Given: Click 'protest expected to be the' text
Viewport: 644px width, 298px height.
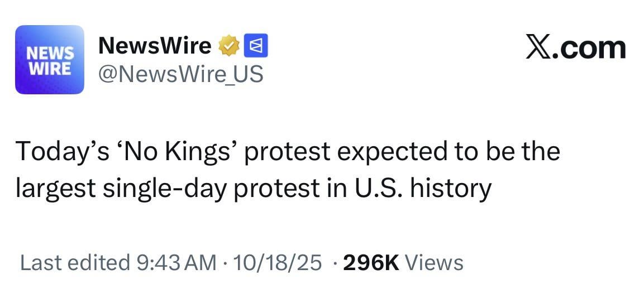Looking at the screenshot, I should click(402, 152).
